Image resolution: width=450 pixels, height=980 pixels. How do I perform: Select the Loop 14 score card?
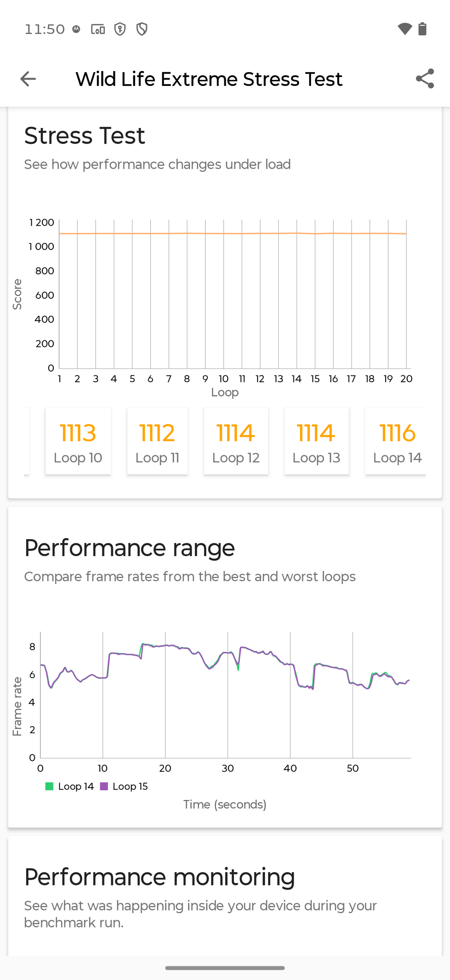[x=396, y=441]
